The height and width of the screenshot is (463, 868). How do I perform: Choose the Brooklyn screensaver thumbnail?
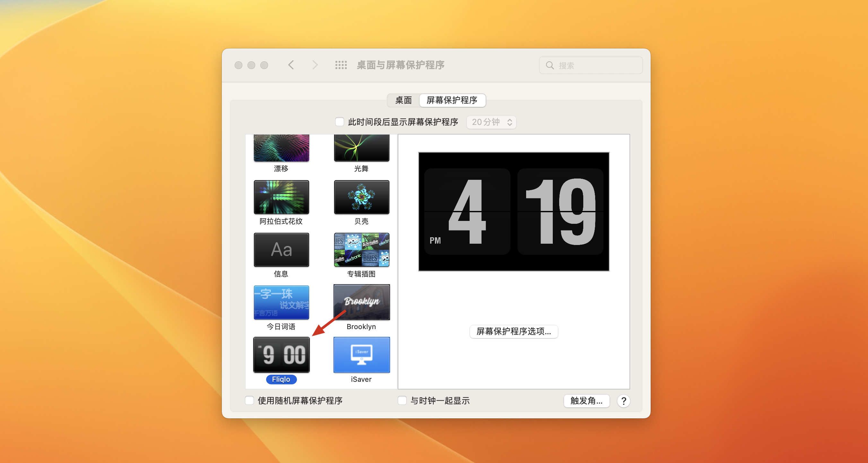[361, 302]
